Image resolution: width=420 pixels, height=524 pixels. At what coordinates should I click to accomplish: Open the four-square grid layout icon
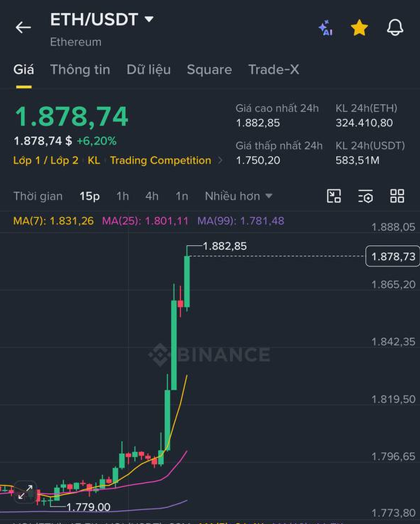[398, 196]
